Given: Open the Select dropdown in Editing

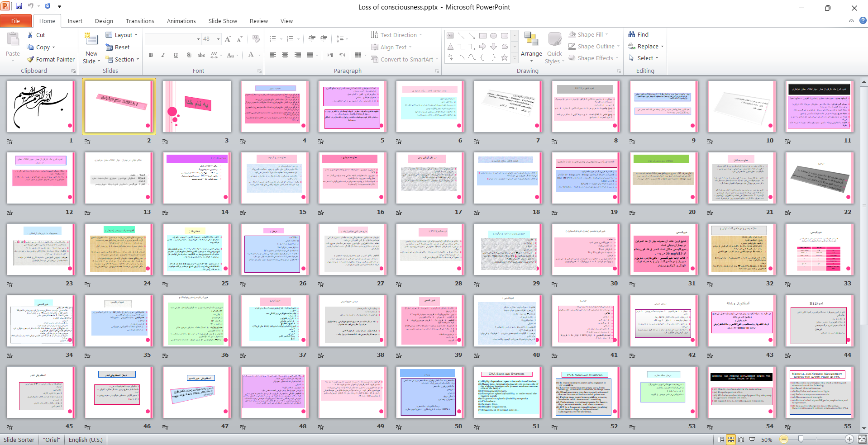Looking at the screenshot, I should pos(643,58).
